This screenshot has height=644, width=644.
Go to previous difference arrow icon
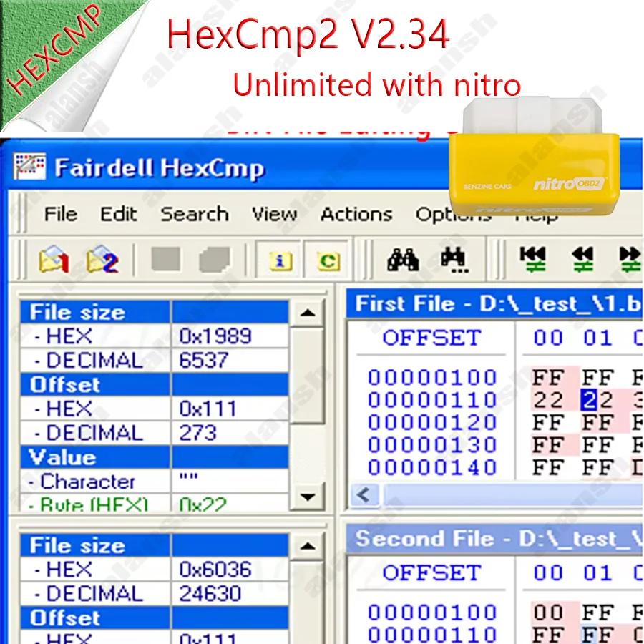[x=583, y=258]
